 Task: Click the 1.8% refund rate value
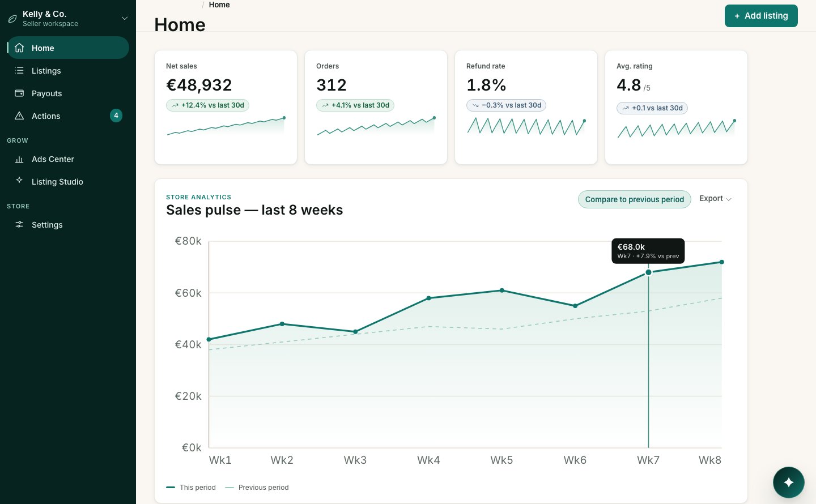[486, 85]
